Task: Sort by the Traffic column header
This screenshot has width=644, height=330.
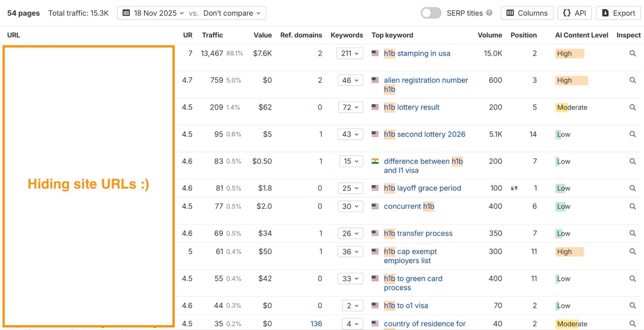Action: (212, 35)
